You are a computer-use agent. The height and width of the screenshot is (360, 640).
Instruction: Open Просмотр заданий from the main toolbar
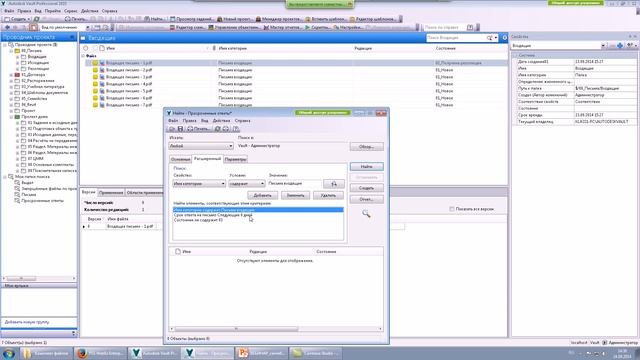point(192,19)
